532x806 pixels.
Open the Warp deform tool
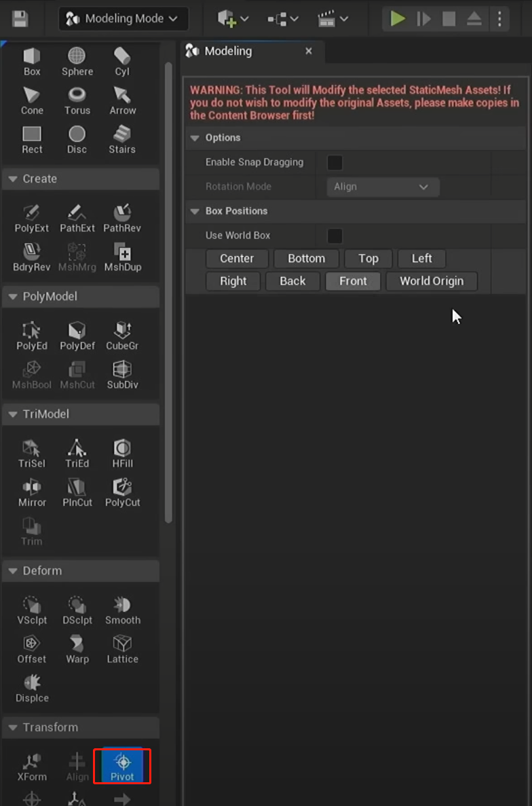pyautogui.click(x=77, y=650)
